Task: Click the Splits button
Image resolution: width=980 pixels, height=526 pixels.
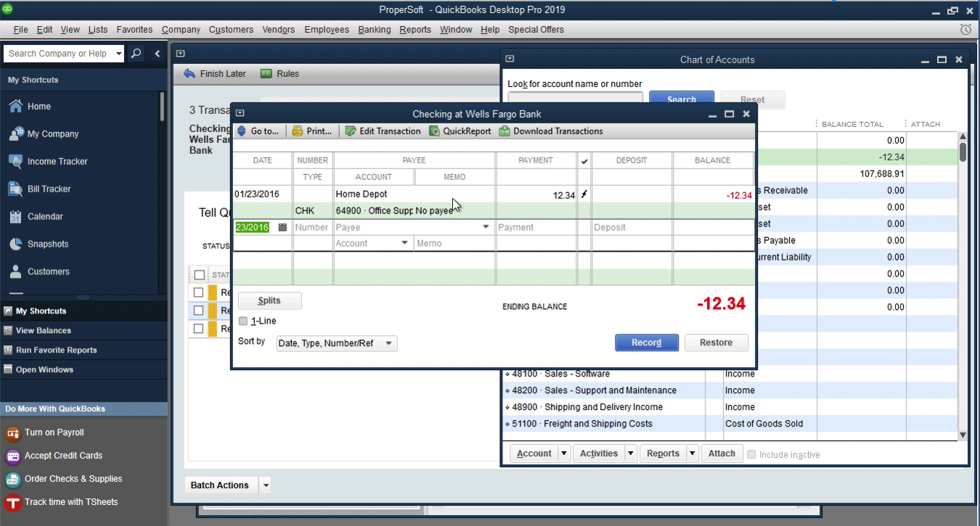Action: pos(269,300)
